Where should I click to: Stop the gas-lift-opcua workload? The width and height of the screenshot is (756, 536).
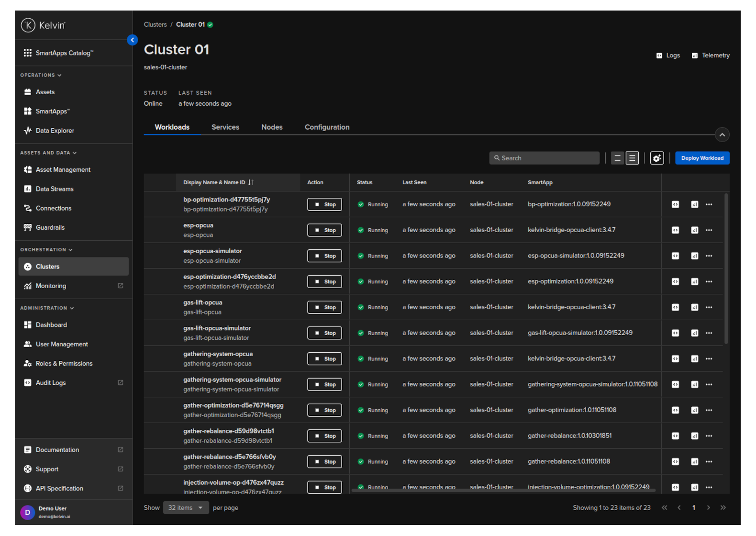324,307
